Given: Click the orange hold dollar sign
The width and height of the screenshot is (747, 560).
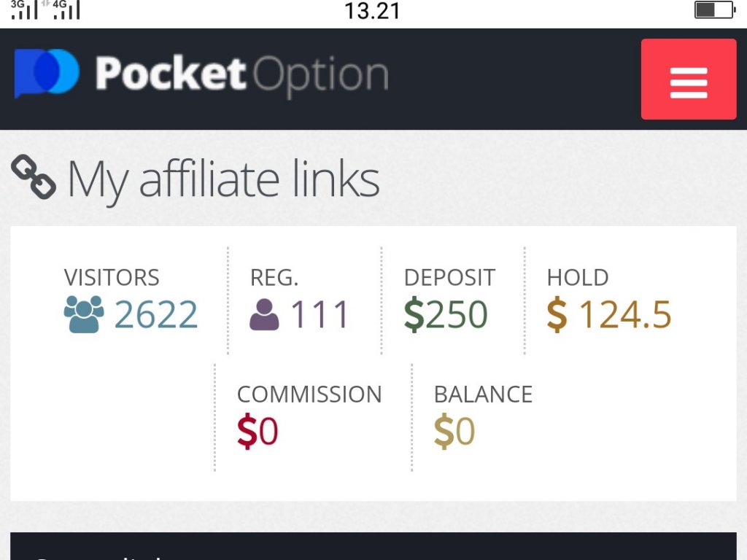Looking at the screenshot, I should pyautogui.click(x=557, y=315).
